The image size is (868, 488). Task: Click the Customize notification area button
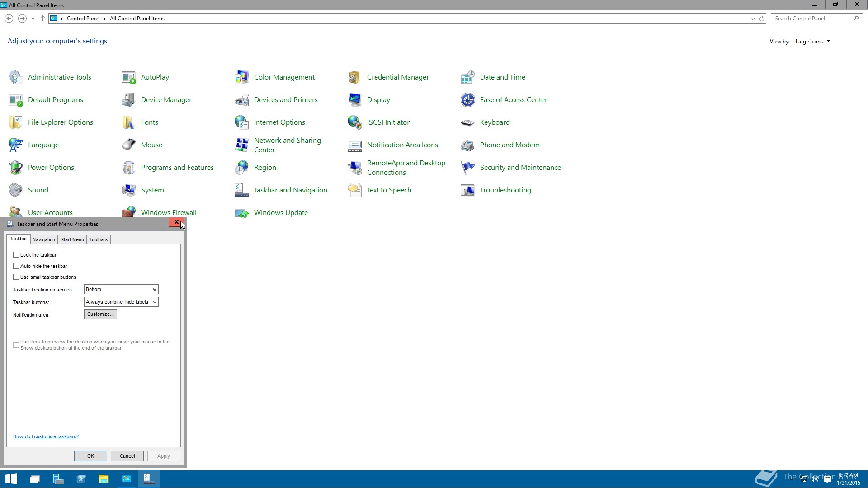coord(100,314)
